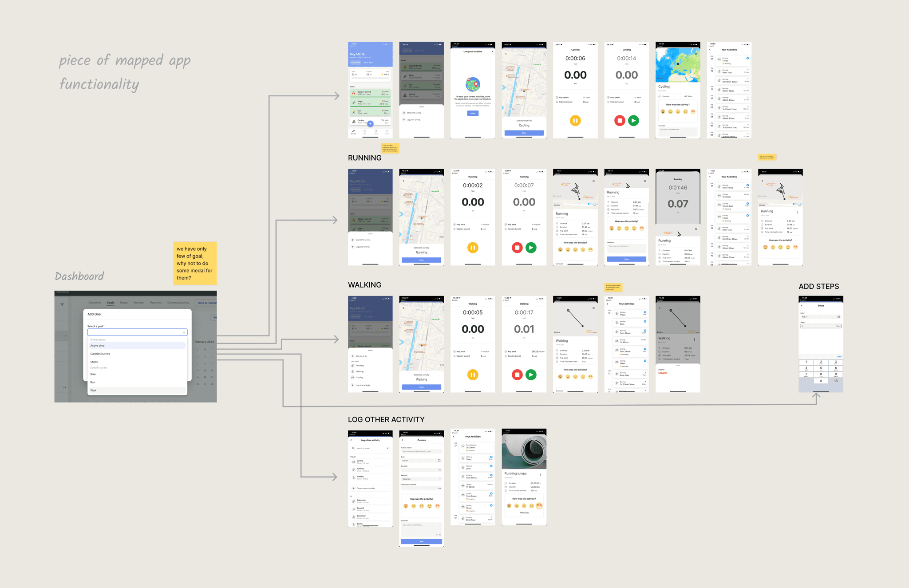Pick neutral face rating on Running jumps screen
Image resolution: width=909 pixels, height=588 pixels.
pos(524,506)
